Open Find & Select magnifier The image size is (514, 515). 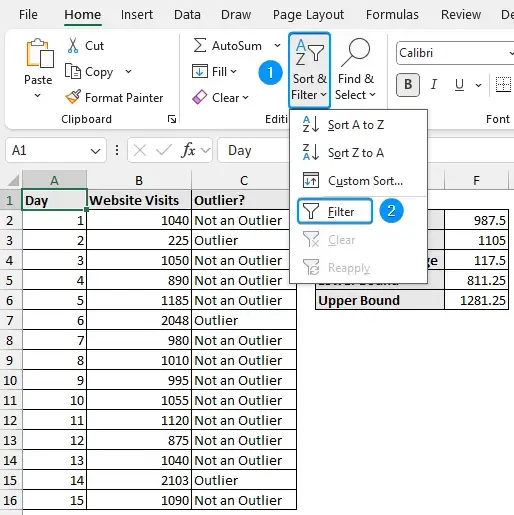pyautogui.click(x=355, y=70)
